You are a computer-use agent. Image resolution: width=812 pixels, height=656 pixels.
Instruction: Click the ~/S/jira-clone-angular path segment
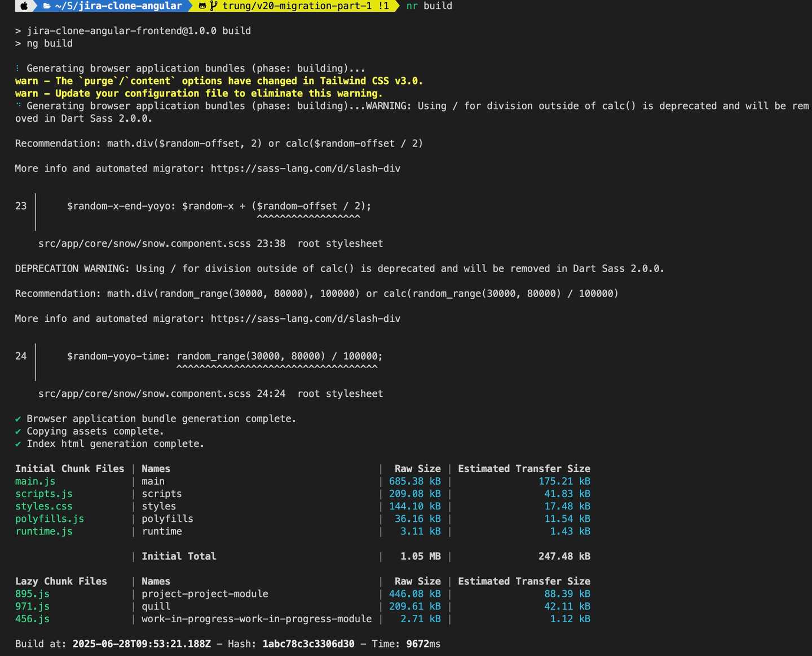117,6
